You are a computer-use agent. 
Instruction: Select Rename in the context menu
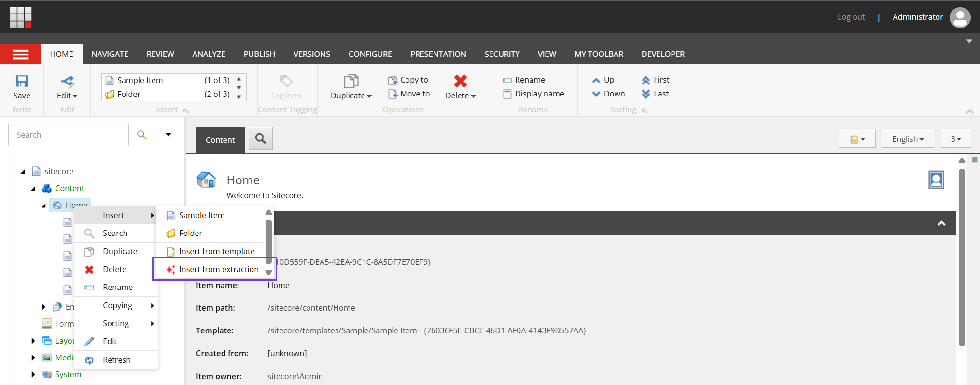point(116,287)
